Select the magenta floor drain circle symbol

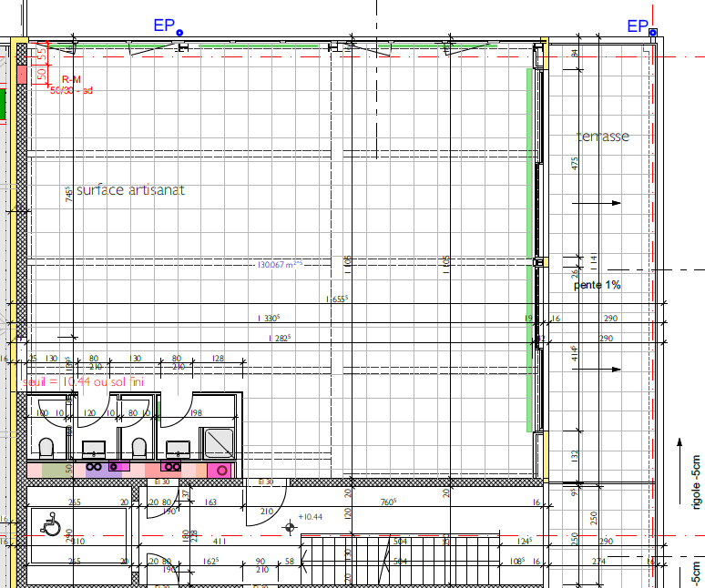point(220,470)
